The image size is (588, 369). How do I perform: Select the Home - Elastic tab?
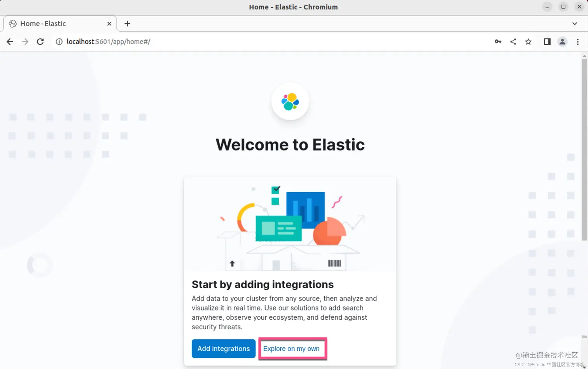(x=60, y=24)
